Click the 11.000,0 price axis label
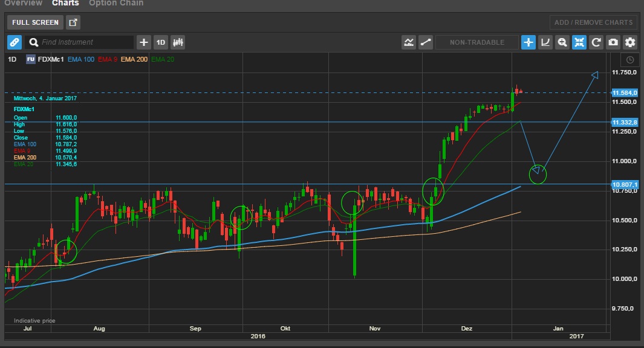The width and height of the screenshot is (644, 348). click(624, 161)
